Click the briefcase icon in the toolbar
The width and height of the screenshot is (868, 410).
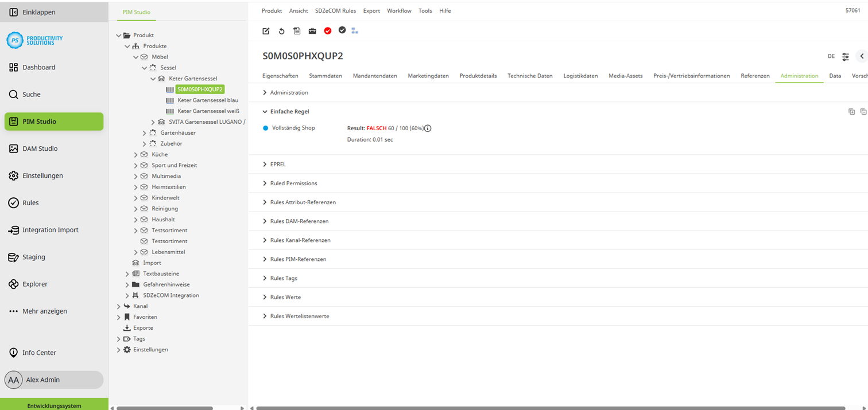click(312, 31)
